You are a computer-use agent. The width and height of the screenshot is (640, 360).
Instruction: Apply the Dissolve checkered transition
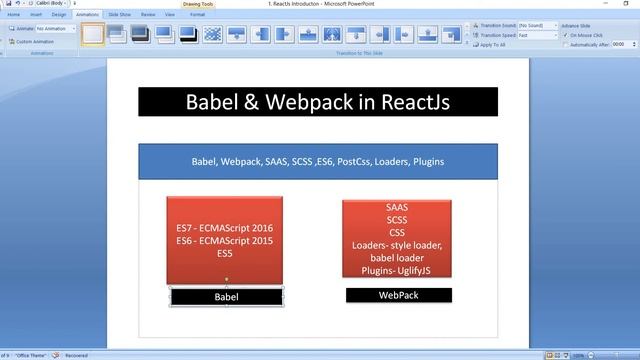tap(213, 34)
